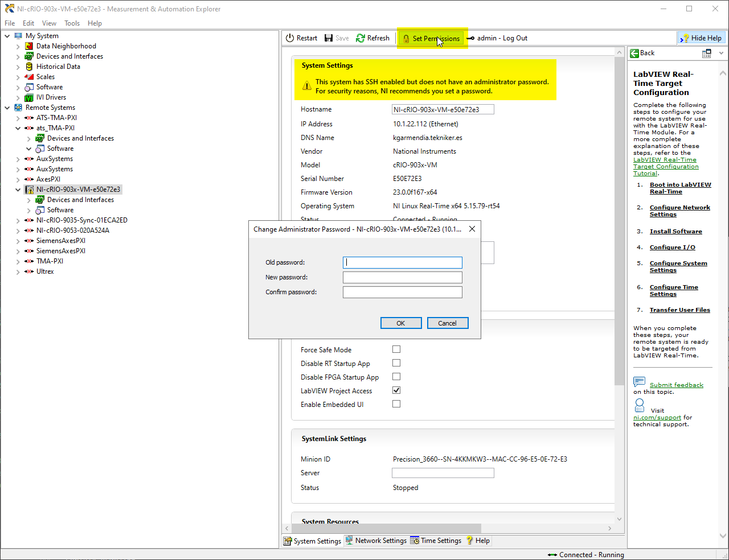Open the Edit menu
Image resolution: width=729 pixels, height=560 pixels.
point(28,23)
